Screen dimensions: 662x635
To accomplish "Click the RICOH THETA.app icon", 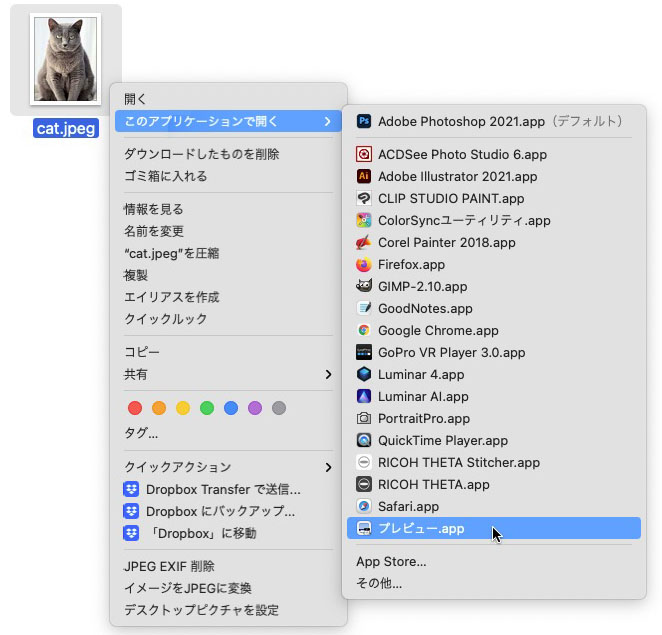I will pyautogui.click(x=364, y=484).
